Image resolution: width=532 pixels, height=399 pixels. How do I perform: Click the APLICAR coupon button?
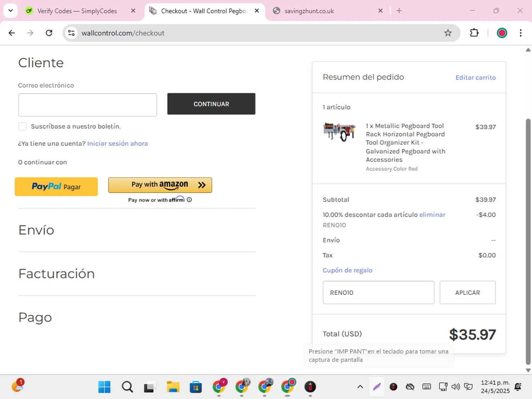(x=467, y=293)
